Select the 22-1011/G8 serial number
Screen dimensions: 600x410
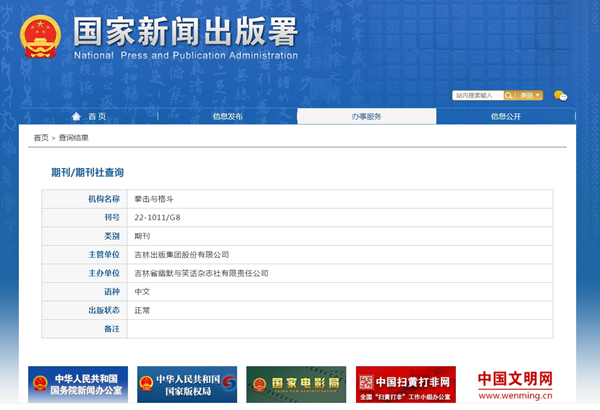(157, 217)
